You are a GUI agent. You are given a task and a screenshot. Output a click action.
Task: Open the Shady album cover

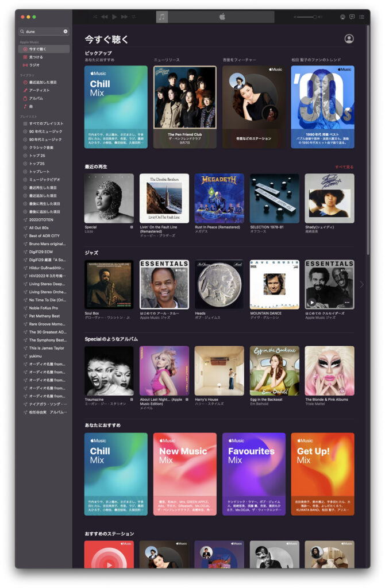click(x=329, y=198)
